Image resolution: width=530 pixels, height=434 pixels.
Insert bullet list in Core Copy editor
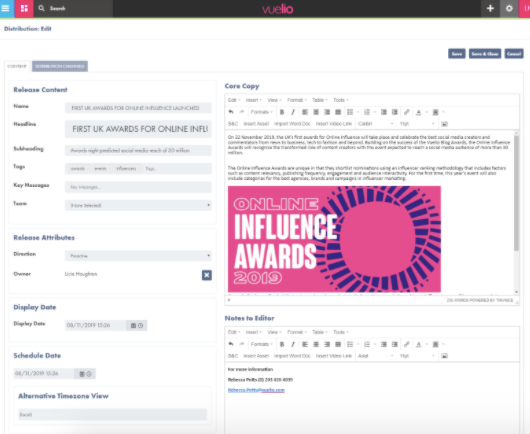click(350, 112)
